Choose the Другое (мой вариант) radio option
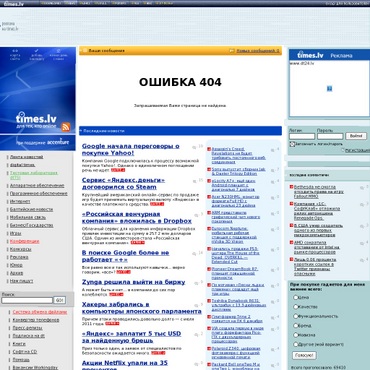The height and width of the screenshot is (370, 370). click(x=295, y=344)
